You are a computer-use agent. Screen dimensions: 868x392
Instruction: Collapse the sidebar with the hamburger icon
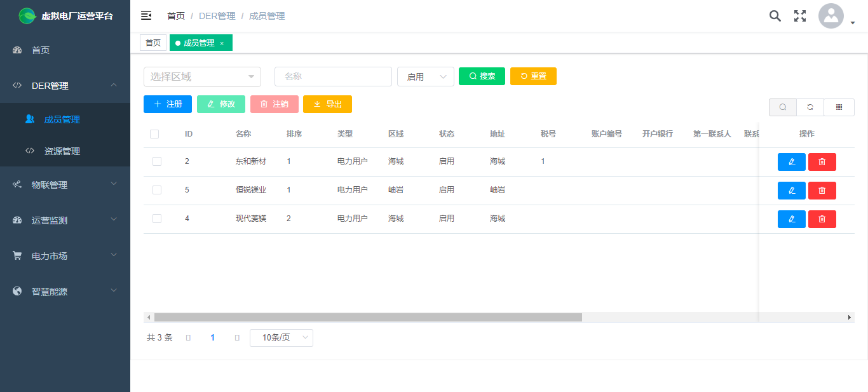pos(146,16)
